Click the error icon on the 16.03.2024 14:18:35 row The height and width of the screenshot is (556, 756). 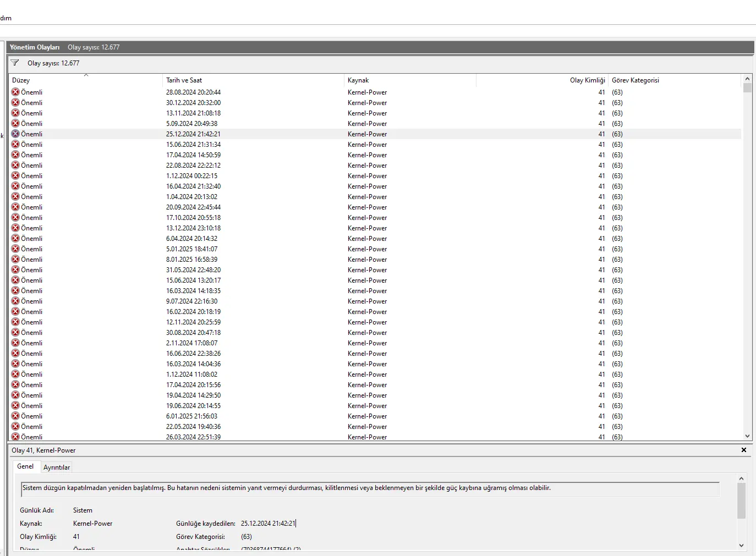(15, 290)
